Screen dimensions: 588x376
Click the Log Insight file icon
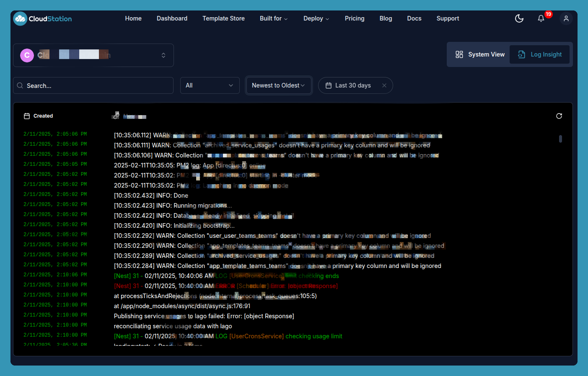coord(522,54)
